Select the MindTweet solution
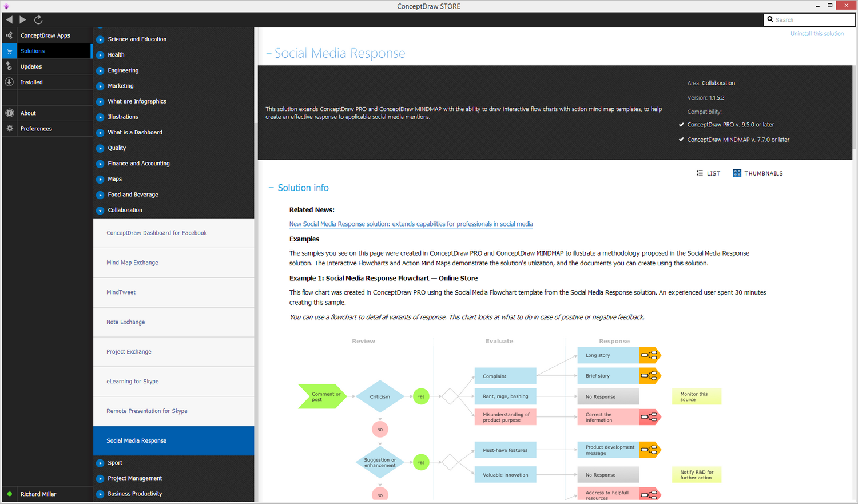The width and height of the screenshot is (858, 504). click(174, 292)
